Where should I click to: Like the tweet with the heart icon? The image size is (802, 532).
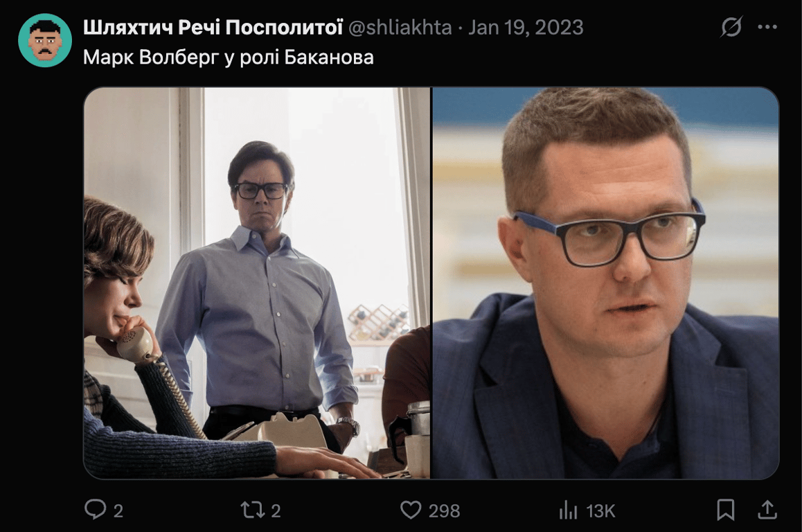[x=410, y=510]
